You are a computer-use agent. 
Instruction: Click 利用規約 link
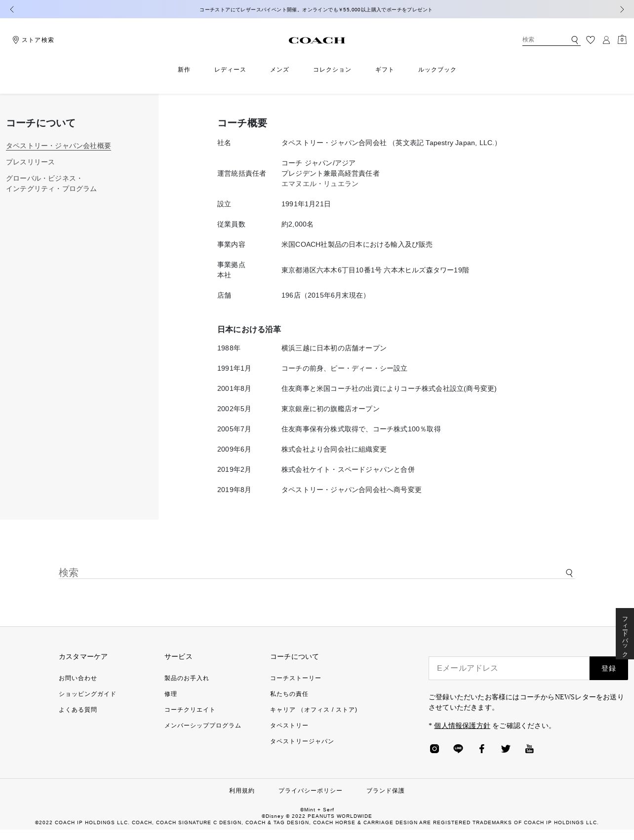(x=242, y=791)
